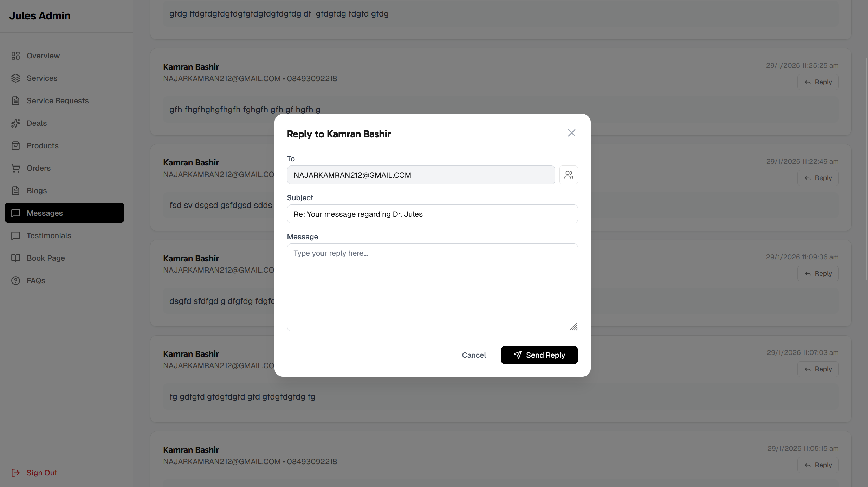The height and width of the screenshot is (487, 868).
Task: Click the Sign Out logout icon
Action: (x=15, y=473)
